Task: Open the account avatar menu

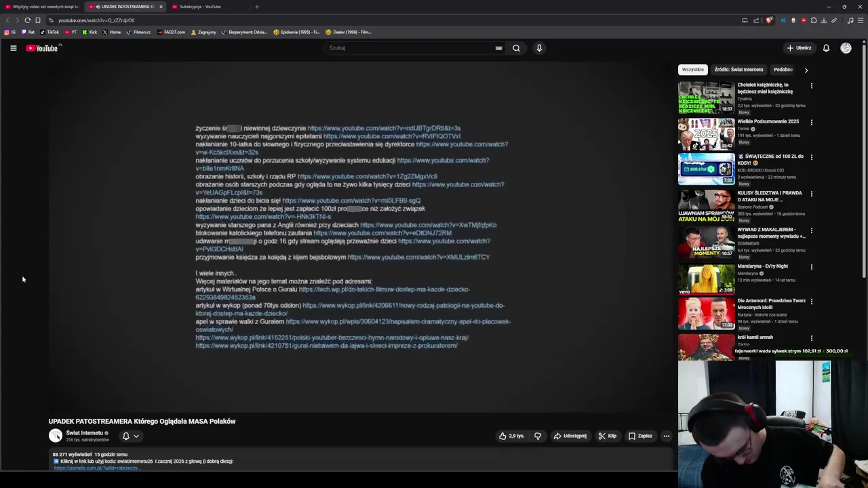Action: tap(846, 48)
